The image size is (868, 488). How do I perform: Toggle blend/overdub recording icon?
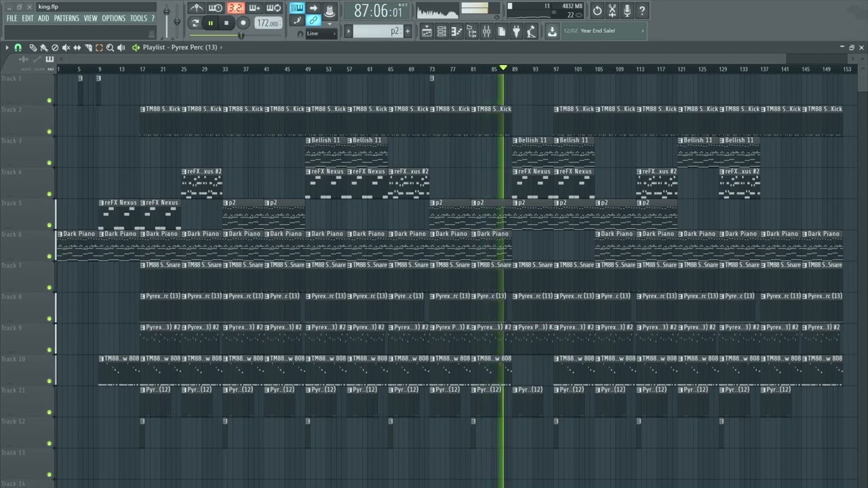pos(255,8)
